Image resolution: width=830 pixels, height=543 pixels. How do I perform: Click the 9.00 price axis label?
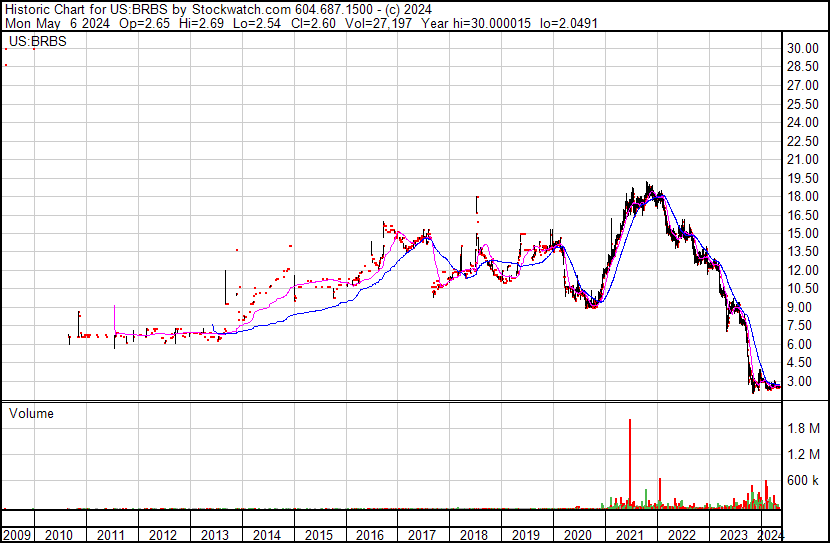coord(799,307)
